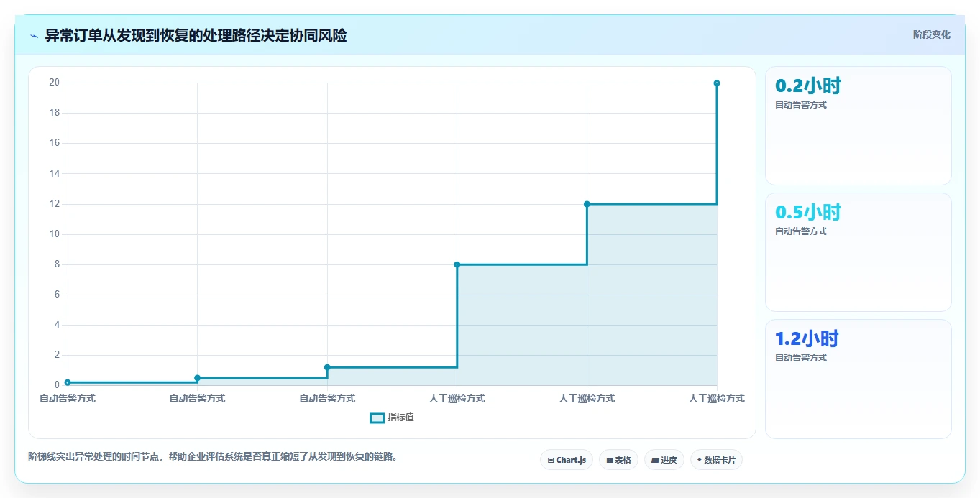Click the chart data point at value 0.5
The width and height of the screenshot is (980, 498).
[197, 378]
